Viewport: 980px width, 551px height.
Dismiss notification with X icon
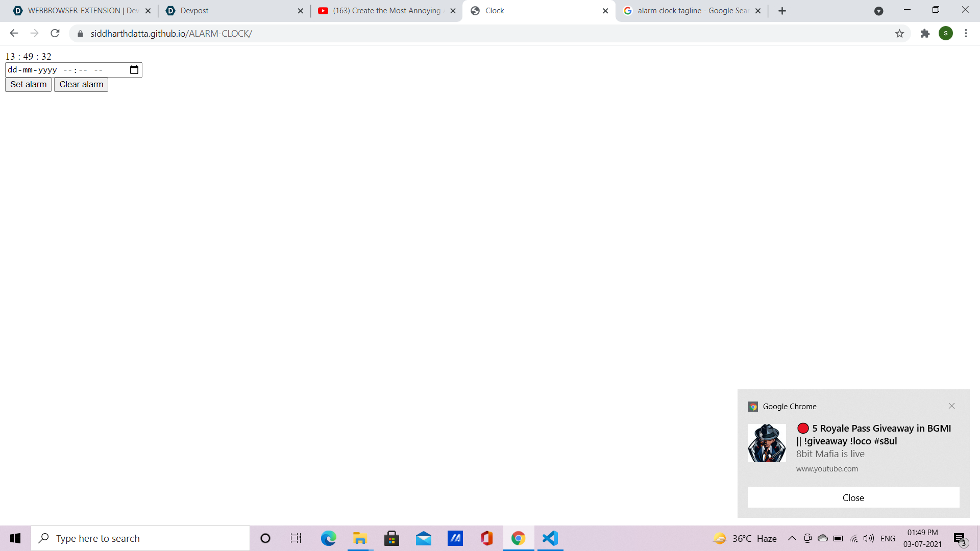tap(951, 406)
